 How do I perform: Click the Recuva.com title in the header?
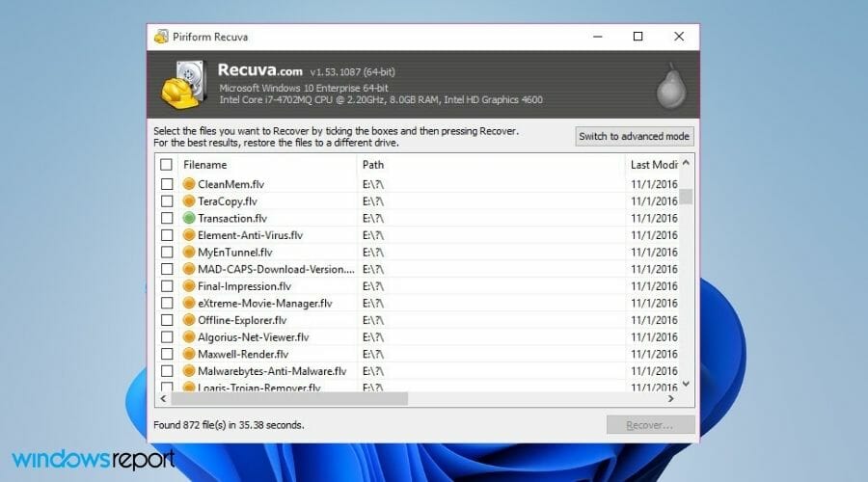tap(260, 69)
